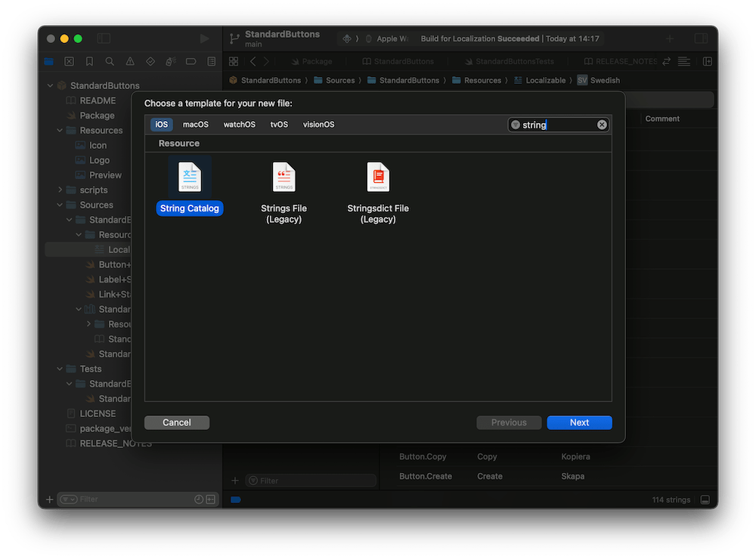This screenshot has width=756, height=559.
Task: Collapse the Resources group in navigator
Action: pyautogui.click(x=60, y=131)
